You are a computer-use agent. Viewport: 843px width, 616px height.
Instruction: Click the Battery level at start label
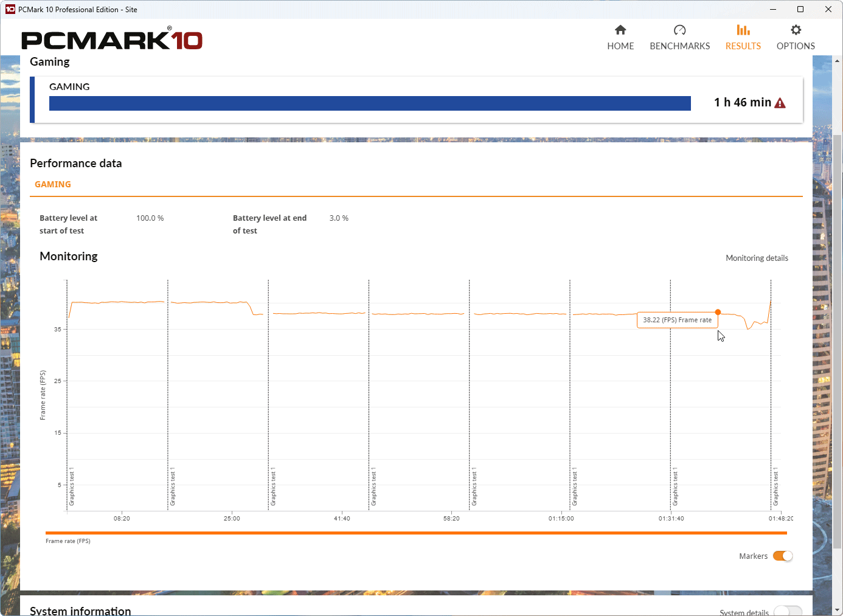68,224
